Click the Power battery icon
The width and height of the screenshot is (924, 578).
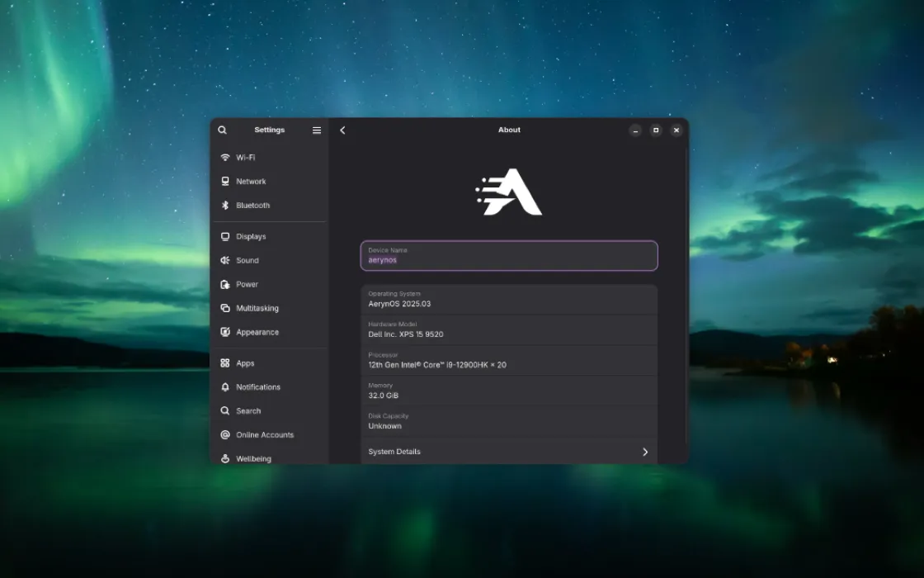click(225, 284)
